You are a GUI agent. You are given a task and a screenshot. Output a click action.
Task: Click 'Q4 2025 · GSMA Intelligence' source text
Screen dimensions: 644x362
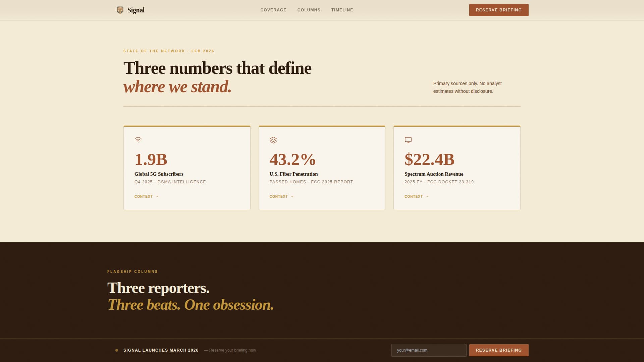(x=170, y=182)
